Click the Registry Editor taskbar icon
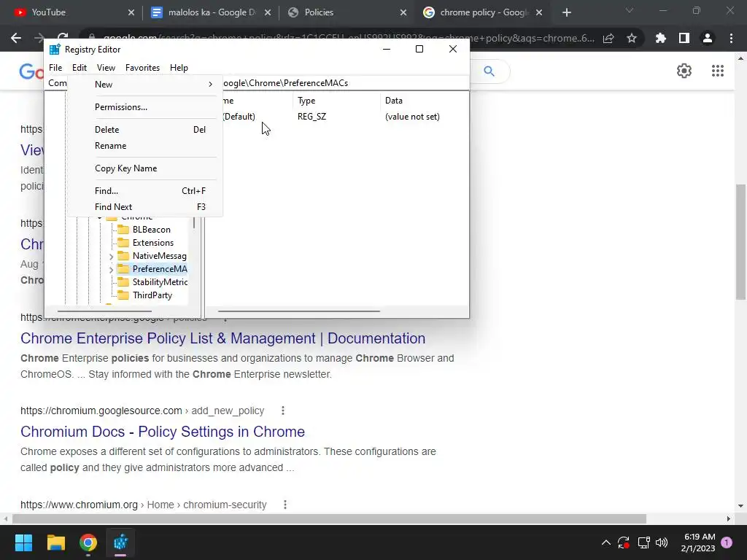This screenshot has height=560, width=747. click(x=120, y=542)
